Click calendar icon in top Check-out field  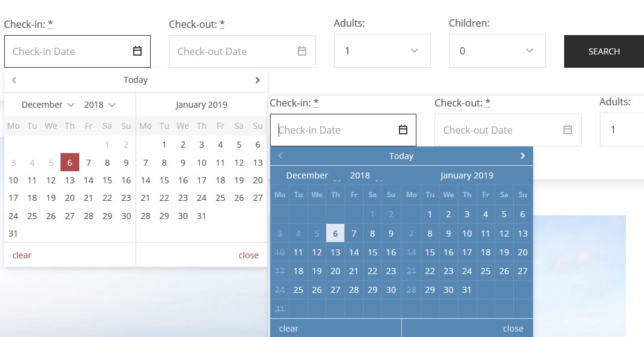point(302,51)
